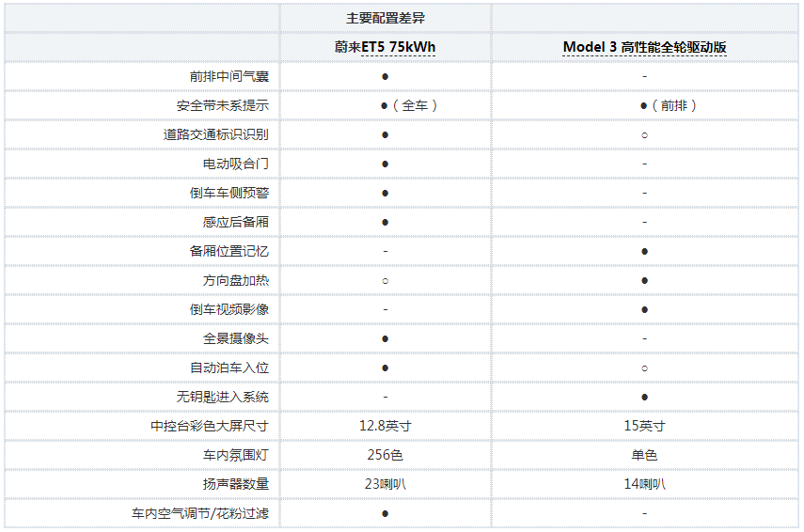804x532 pixels.
Task: Select the 方向盘加热 row label
Action: point(236,280)
